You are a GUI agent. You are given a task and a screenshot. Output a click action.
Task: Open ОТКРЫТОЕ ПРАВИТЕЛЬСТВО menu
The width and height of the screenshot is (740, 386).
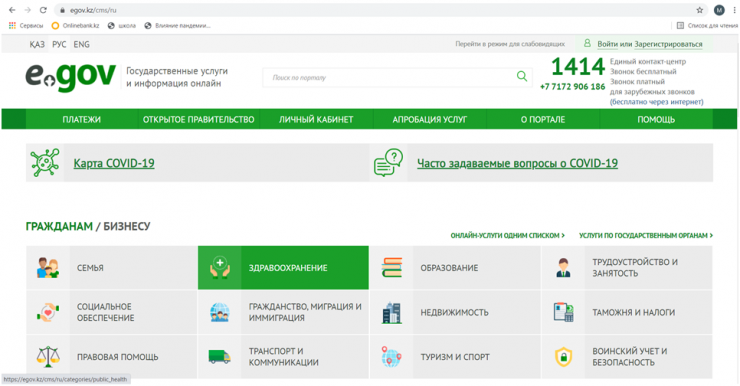pos(199,119)
